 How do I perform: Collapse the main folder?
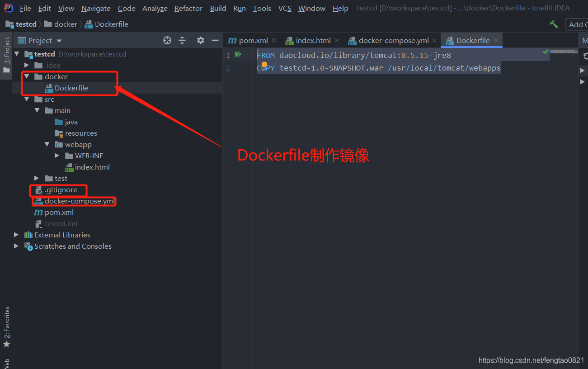[x=37, y=110]
